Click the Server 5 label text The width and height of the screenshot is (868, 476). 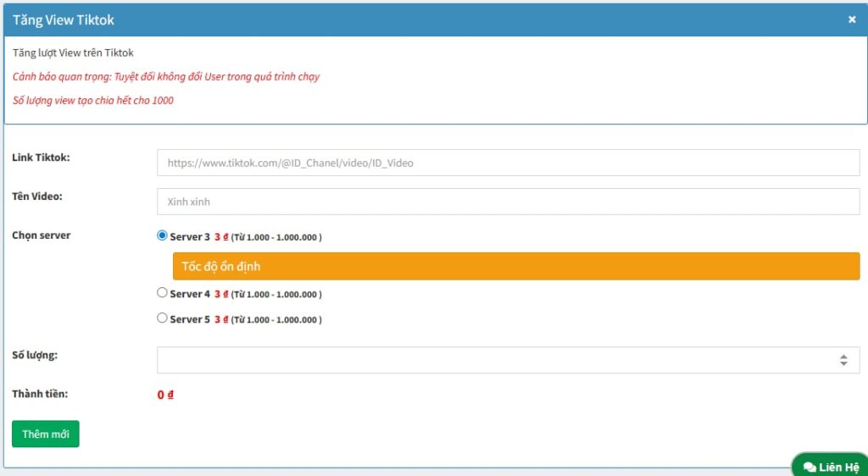click(190, 319)
